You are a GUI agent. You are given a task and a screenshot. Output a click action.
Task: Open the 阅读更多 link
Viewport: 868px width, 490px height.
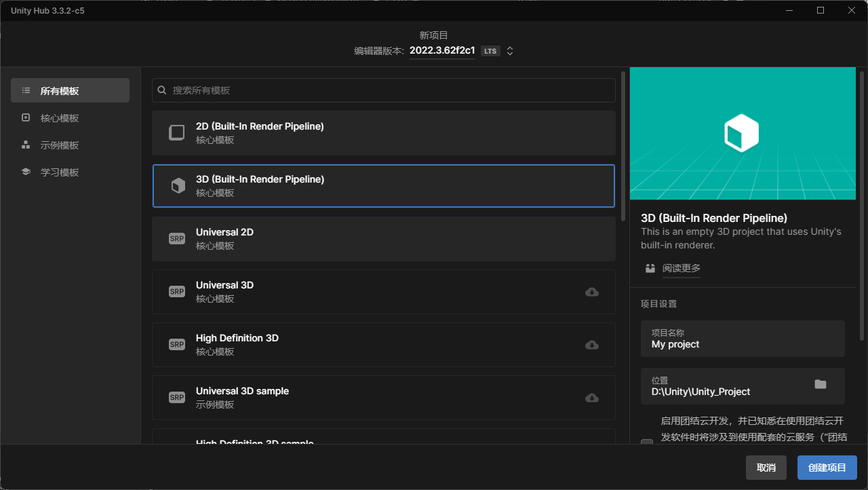tap(682, 268)
